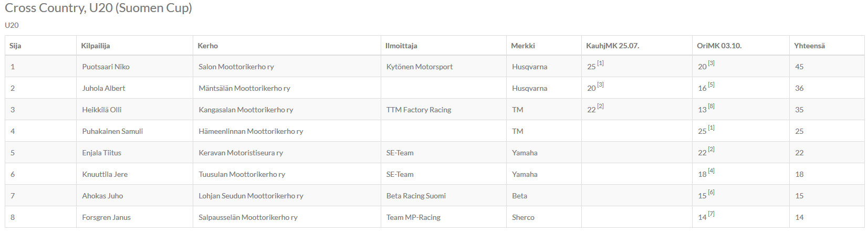
Task: Click Kytönen Motorsport entrant
Action: pos(419,67)
